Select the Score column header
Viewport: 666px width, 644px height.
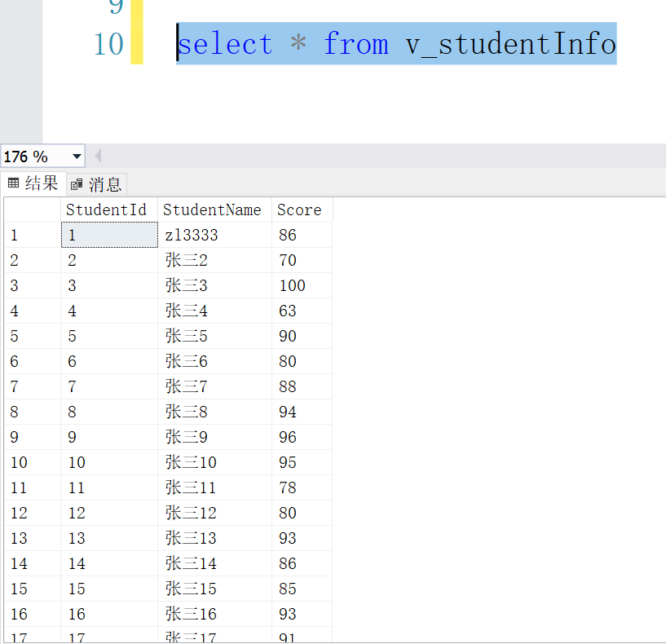[x=302, y=210]
